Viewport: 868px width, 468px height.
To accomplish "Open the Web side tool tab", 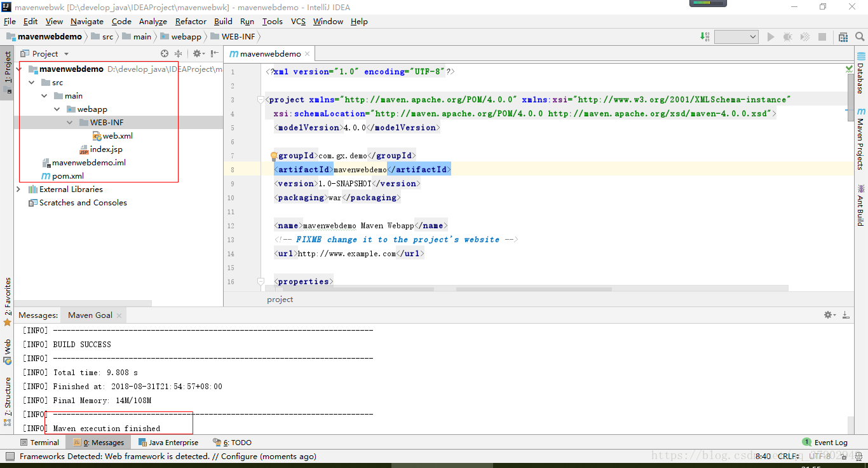I will pos(7,352).
